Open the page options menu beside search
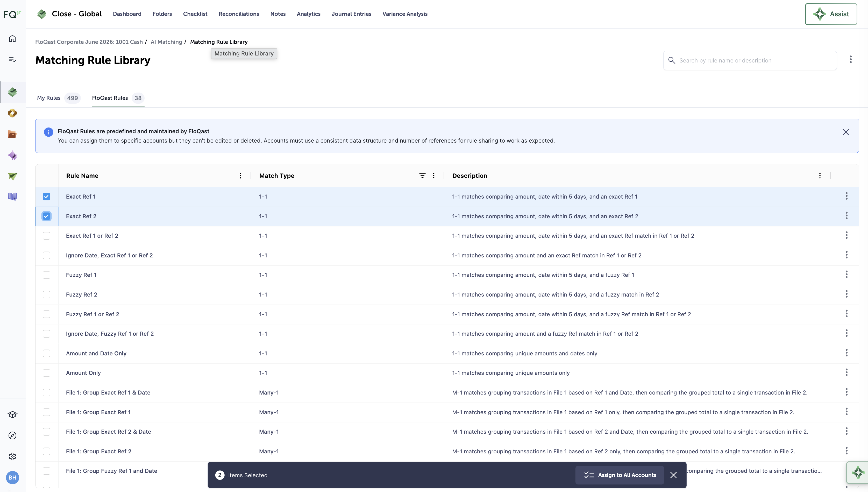The image size is (868, 492). (851, 59)
